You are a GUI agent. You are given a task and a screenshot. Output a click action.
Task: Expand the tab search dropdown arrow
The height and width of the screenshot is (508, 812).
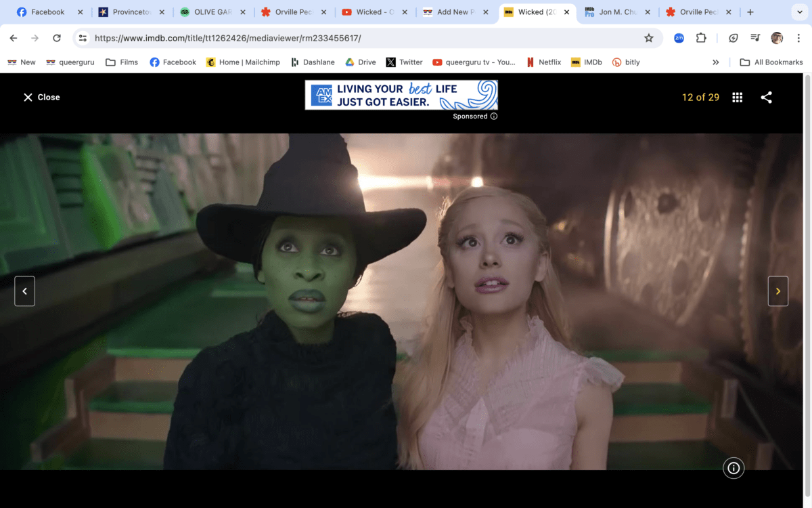[x=798, y=12]
